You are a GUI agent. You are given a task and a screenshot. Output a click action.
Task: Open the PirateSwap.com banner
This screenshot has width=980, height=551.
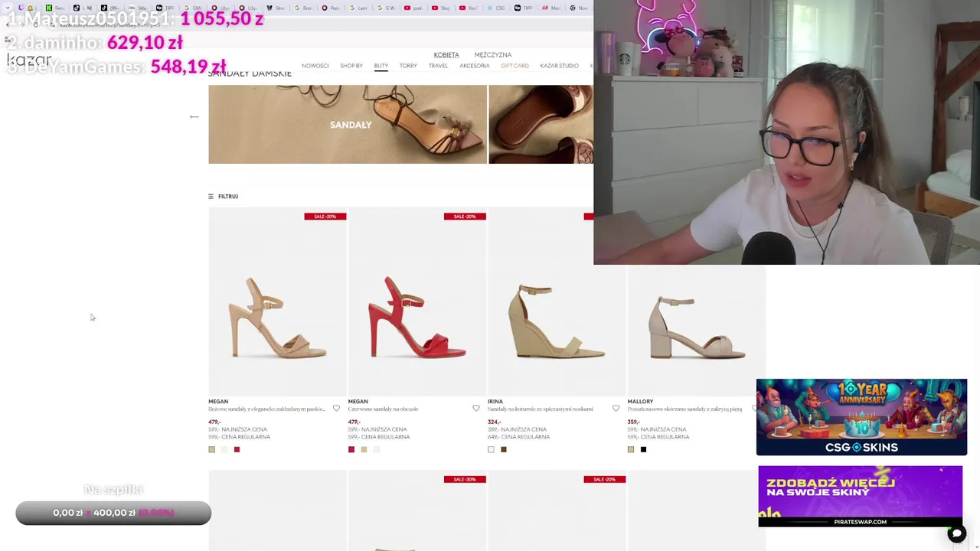[x=860, y=496]
